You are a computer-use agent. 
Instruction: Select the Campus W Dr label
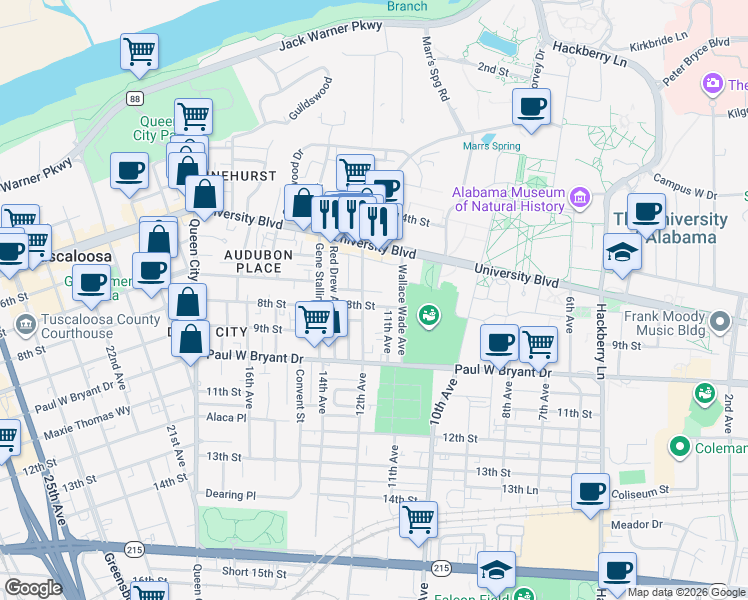(x=685, y=186)
